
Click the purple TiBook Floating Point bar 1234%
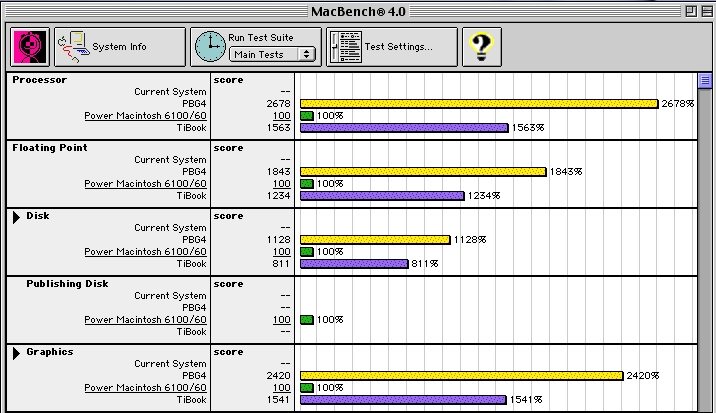coord(382,196)
